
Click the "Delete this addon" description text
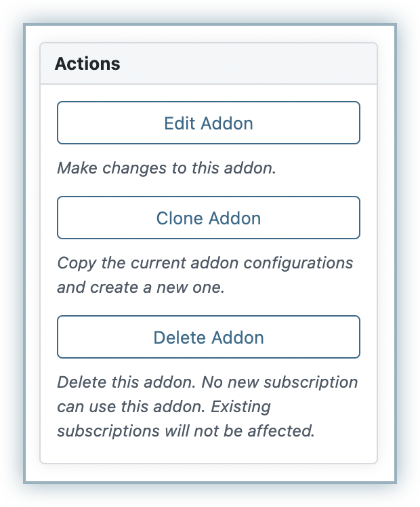pos(207,382)
